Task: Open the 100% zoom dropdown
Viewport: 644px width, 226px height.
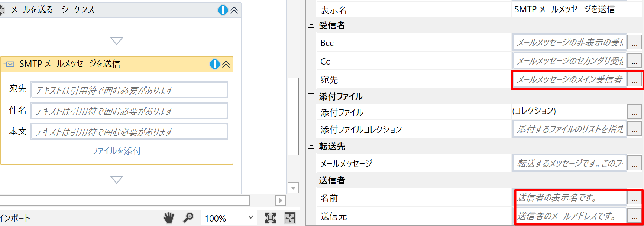Action: click(x=229, y=218)
